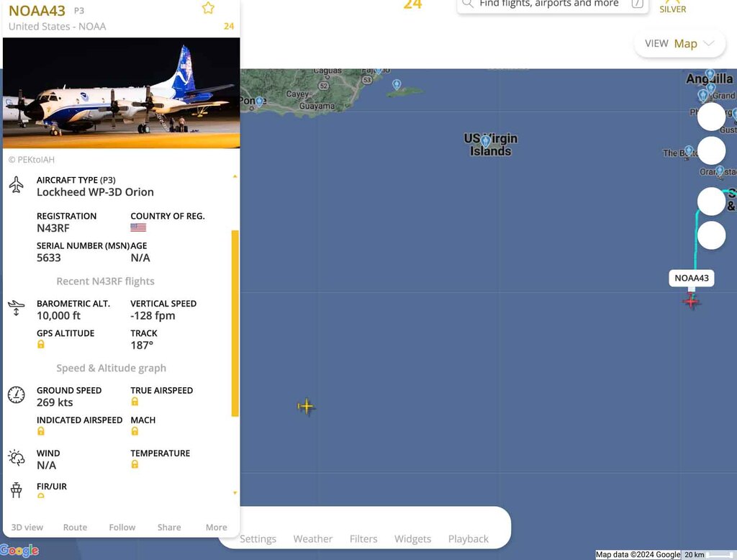Click the Google logo on the map
This screenshot has width=737, height=560.
tap(19, 550)
